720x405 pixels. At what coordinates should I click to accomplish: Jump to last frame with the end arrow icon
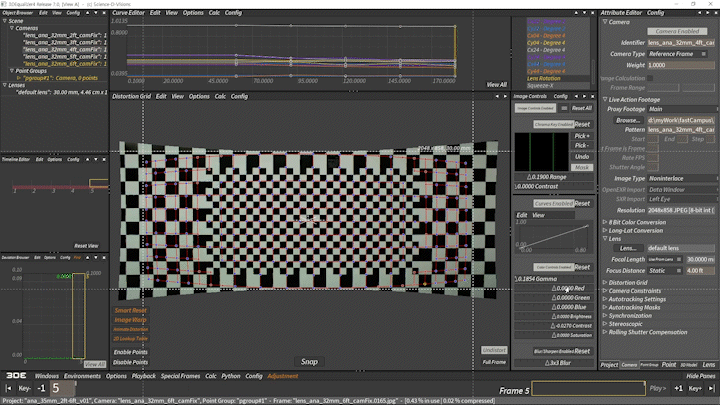711,388
